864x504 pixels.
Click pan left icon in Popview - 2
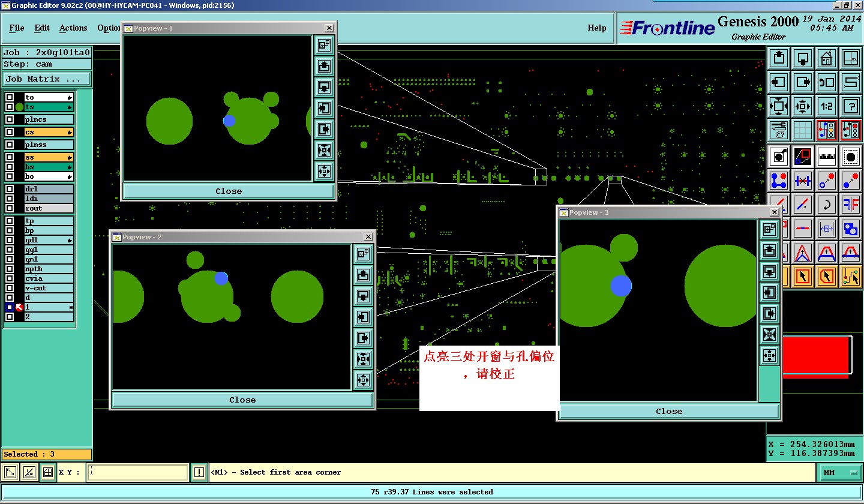[x=362, y=317]
